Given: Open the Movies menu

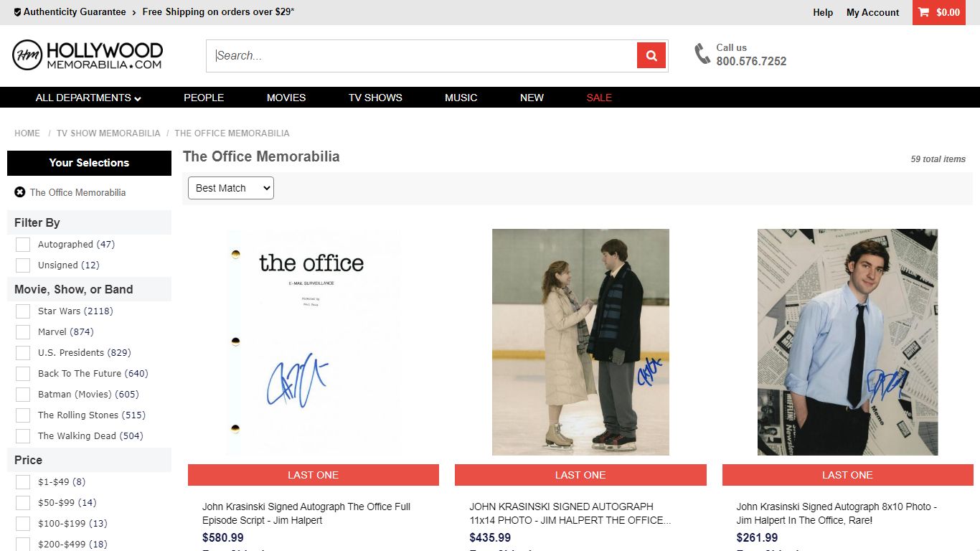Looking at the screenshot, I should coord(286,98).
